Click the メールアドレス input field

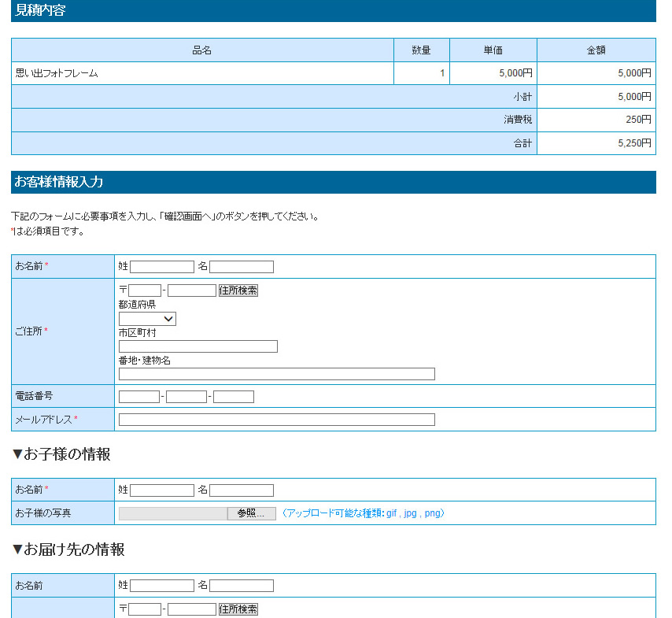[277, 420]
